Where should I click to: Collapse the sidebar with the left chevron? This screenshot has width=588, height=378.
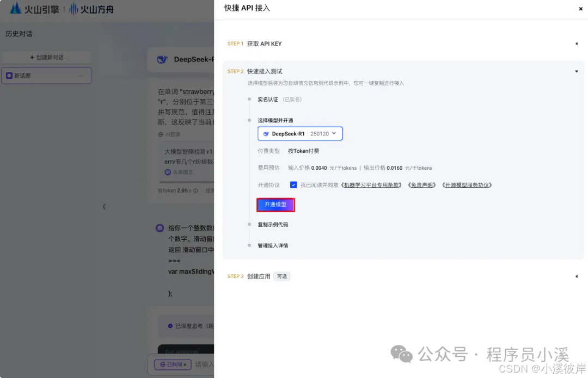(x=104, y=207)
